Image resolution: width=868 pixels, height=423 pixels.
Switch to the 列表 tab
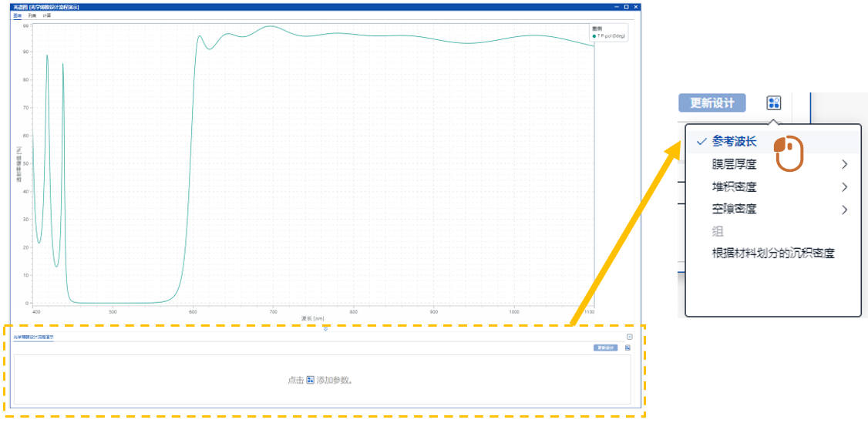pyautogui.click(x=32, y=15)
